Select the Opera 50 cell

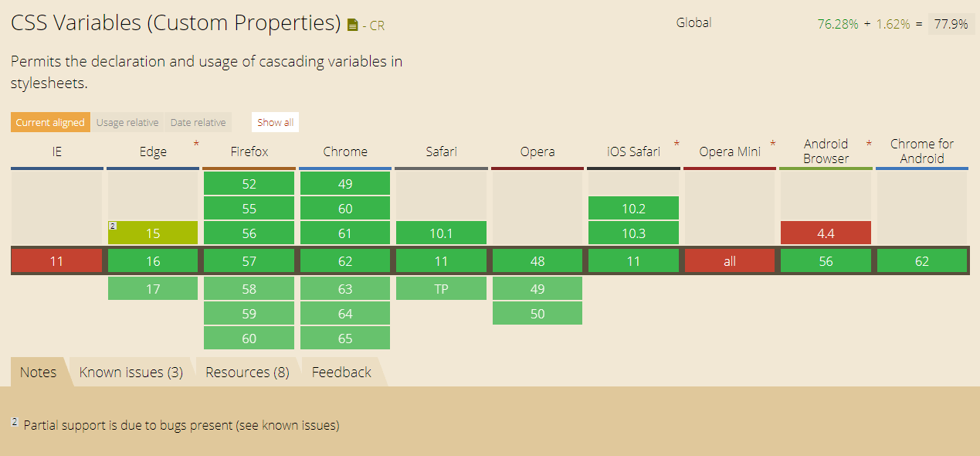[x=537, y=314]
